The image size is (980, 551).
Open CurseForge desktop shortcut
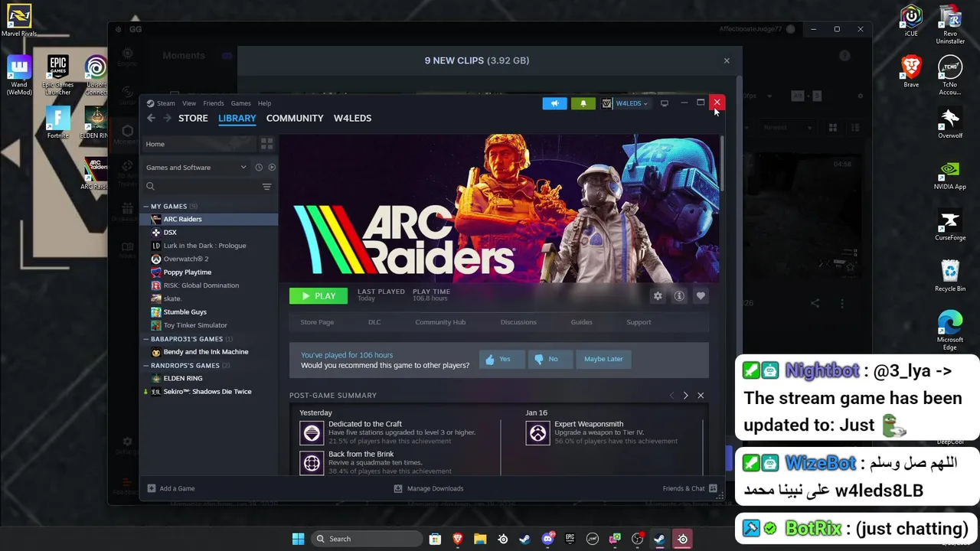[950, 225]
